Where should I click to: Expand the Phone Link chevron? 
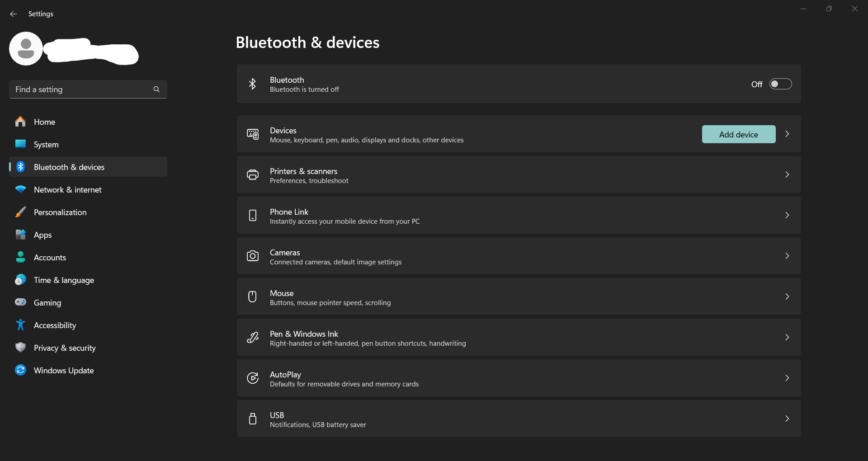point(787,216)
